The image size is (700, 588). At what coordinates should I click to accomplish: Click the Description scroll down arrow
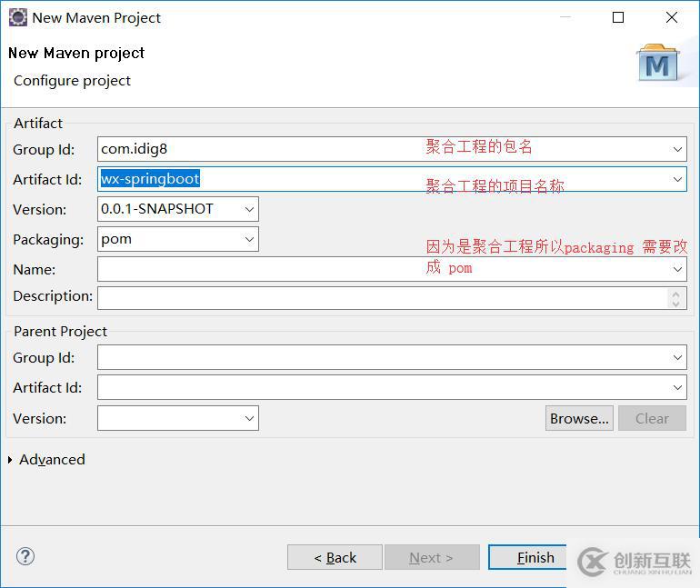675,304
